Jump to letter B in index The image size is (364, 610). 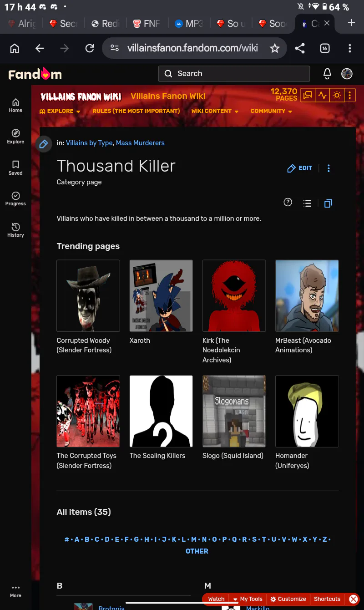tap(87, 539)
